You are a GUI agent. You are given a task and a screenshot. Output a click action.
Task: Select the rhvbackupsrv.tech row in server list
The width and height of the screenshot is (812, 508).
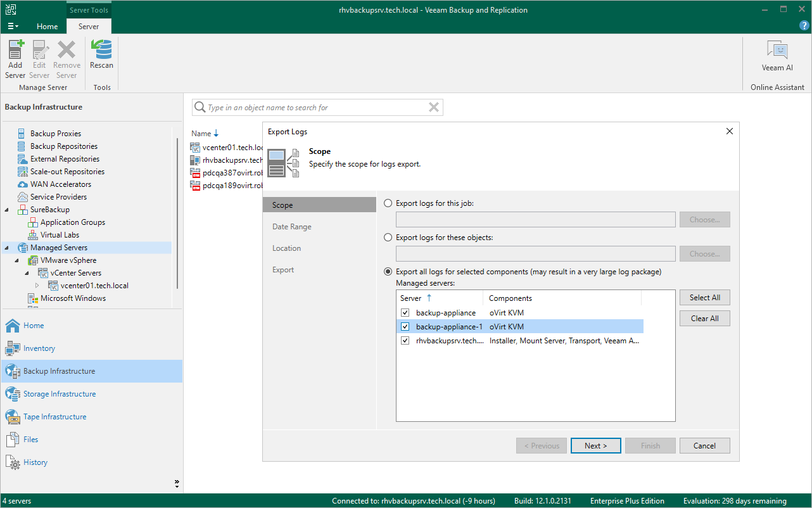pyautogui.click(x=227, y=160)
